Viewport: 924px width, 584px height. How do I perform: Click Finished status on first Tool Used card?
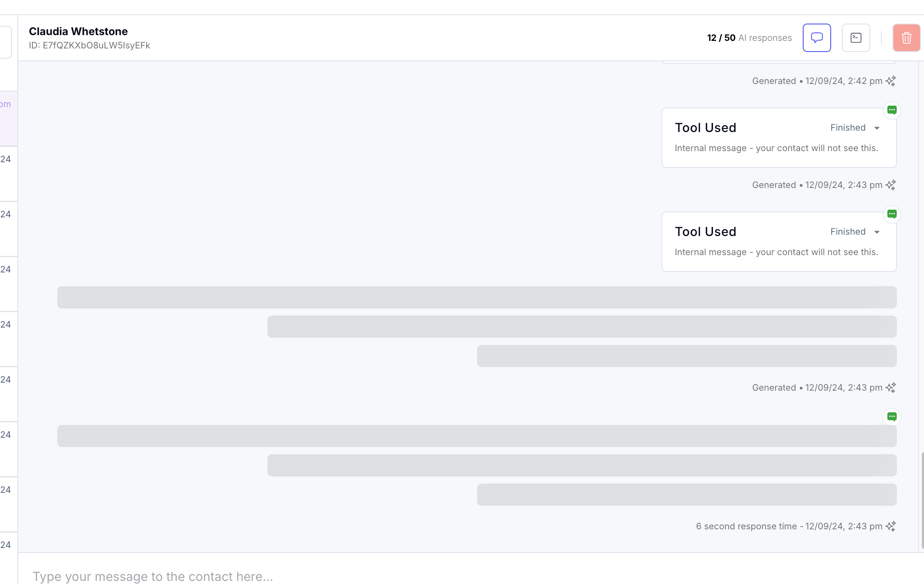[x=848, y=128]
